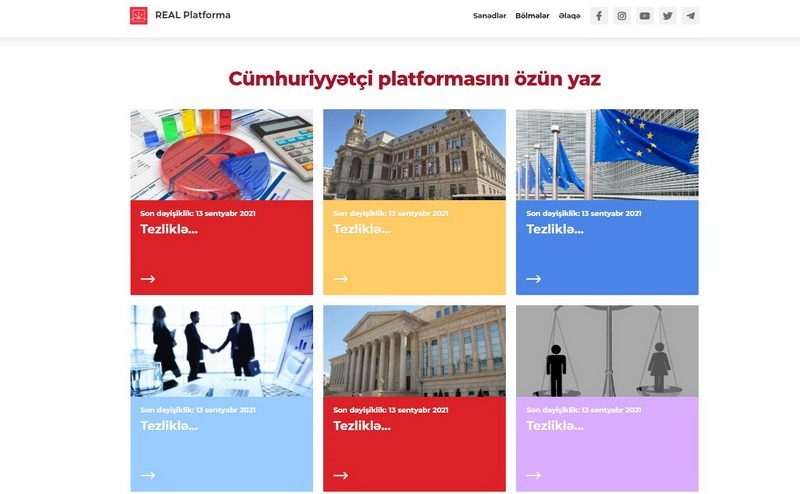Open the Instagram social icon
This screenshot has width=800, height=494.
[621, 16]
